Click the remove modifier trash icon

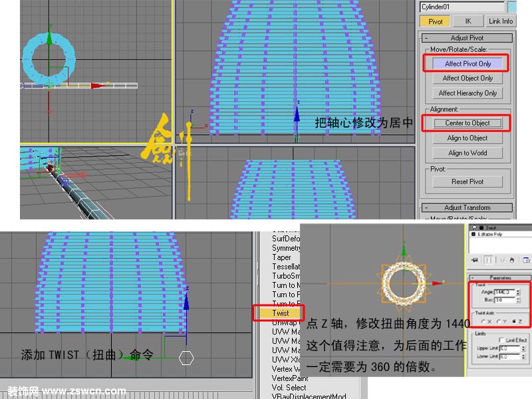click(x=512, y=260)
